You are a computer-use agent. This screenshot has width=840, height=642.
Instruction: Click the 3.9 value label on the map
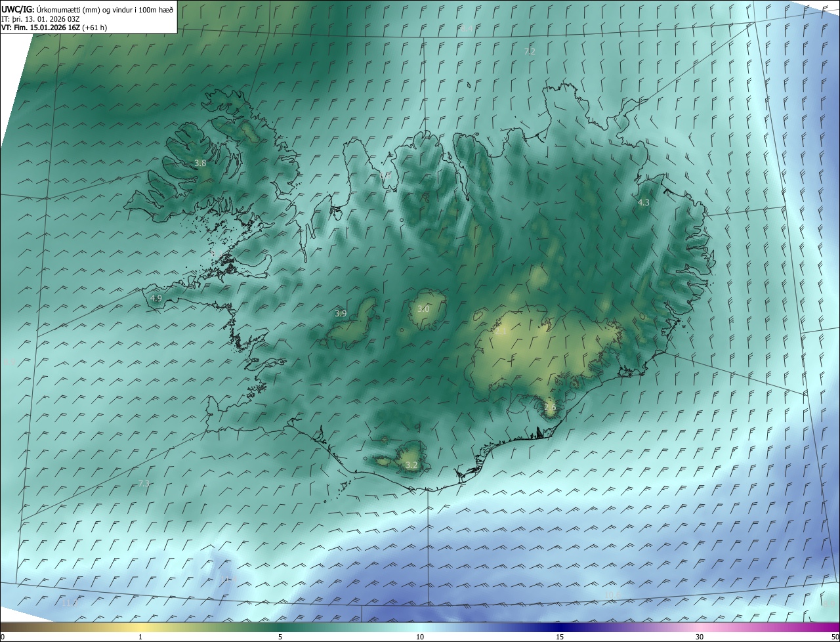click(341, 314)
